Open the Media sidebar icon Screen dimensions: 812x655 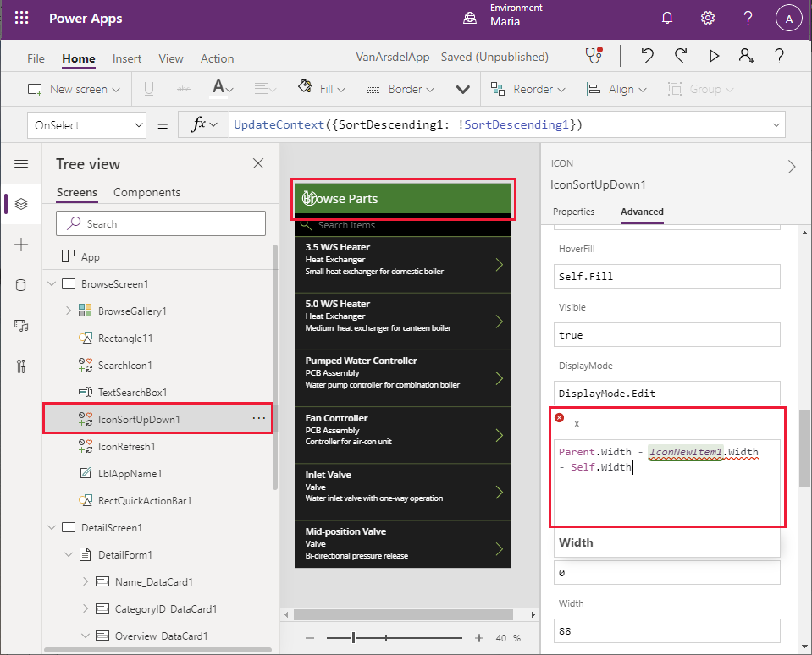[21, 326]
